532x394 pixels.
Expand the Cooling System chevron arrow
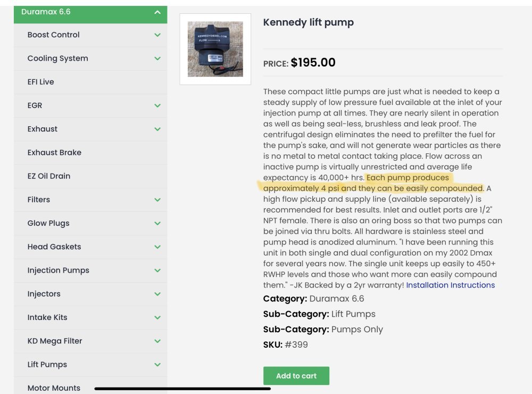(157, 59)
